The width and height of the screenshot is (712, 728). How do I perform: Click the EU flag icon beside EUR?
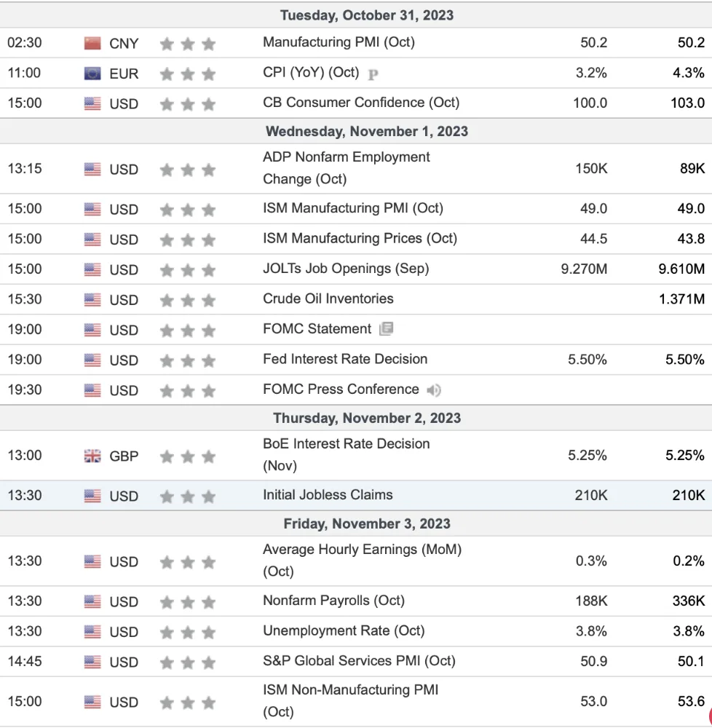92,74
